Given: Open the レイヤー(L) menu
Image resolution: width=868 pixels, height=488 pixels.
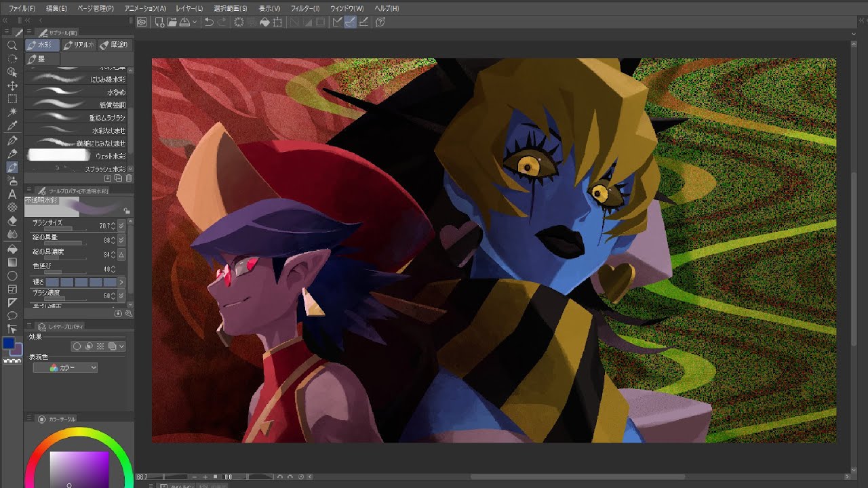Looking at the screenshot, I should pyautogui.click(x=189, y=8).
